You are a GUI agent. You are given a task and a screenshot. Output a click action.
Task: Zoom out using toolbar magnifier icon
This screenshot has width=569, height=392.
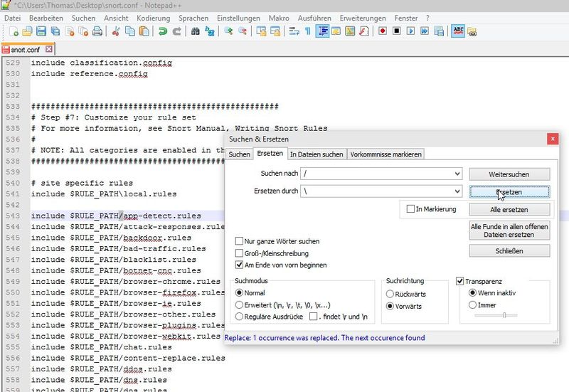tap(242, 31)
